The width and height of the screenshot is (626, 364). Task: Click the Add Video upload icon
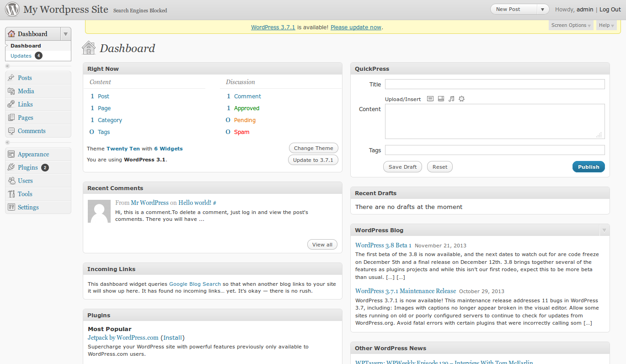point(441,99)
